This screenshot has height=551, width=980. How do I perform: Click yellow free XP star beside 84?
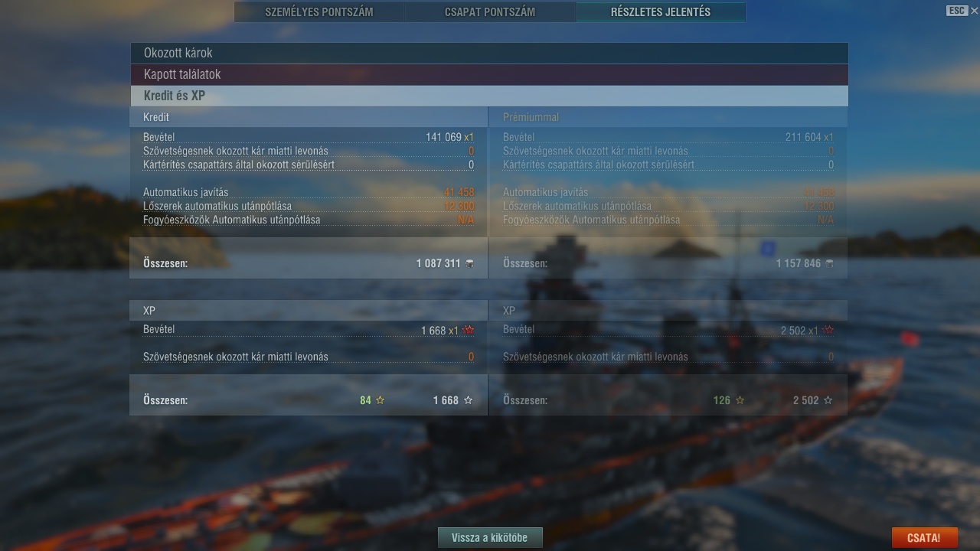click(380, 400)
